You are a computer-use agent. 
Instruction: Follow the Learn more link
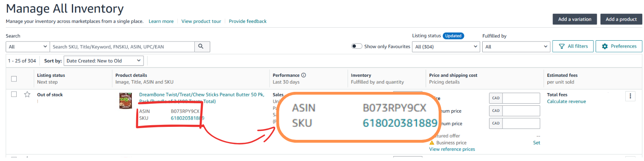click(x=161, y=21)
